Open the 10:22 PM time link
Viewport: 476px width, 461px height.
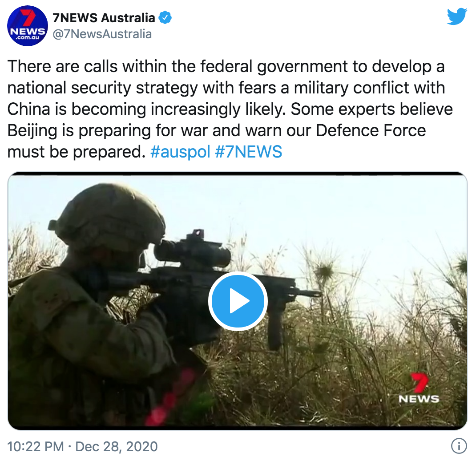click(x=36, y=446)
